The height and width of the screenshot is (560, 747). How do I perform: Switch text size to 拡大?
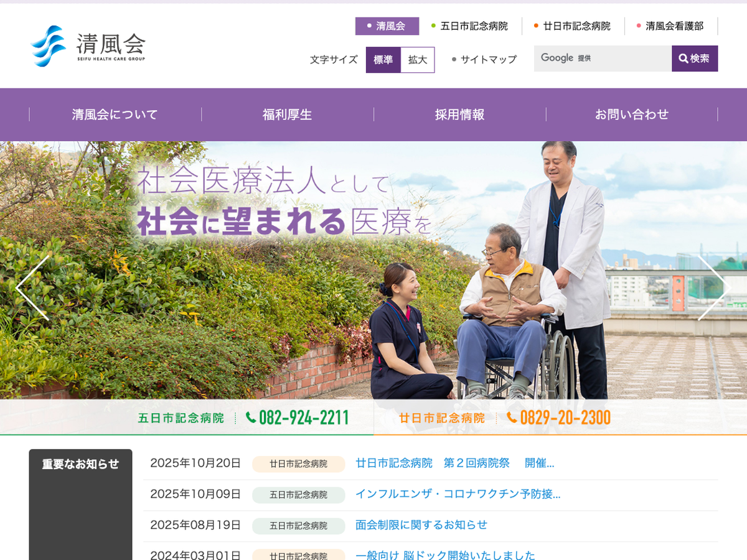tap(417, 60)
